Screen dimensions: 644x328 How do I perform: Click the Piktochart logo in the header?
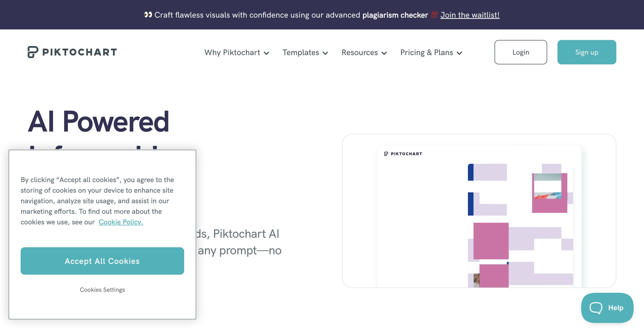(72, 52)
